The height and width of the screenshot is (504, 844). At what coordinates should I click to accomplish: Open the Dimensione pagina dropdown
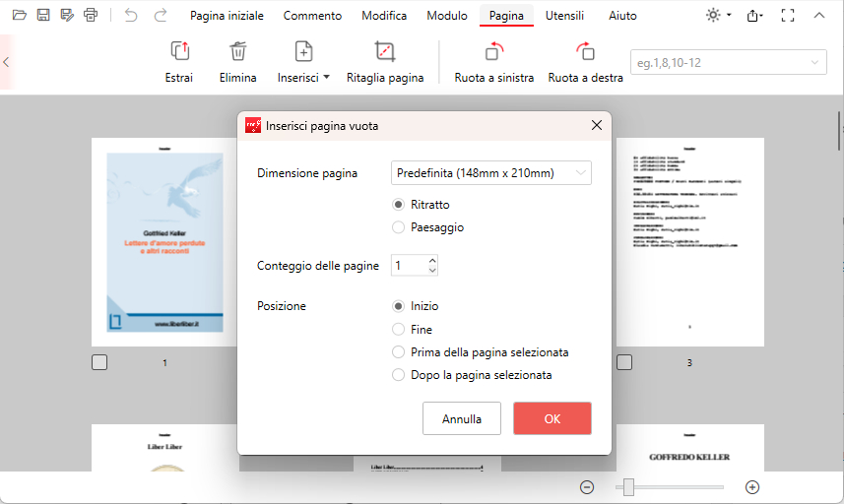pos(490,172)
